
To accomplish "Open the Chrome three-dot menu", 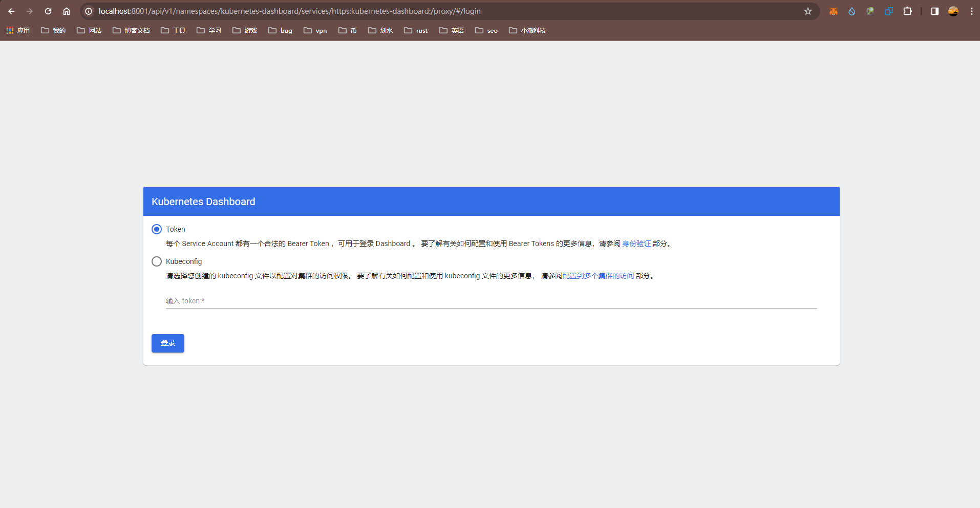I will pos(971,11).
